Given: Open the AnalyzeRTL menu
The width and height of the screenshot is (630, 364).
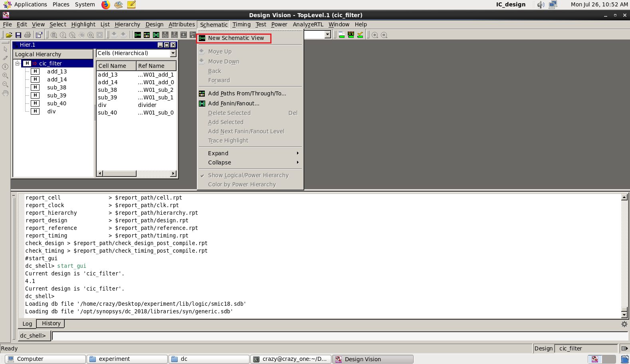Looking at the screenshot, I should click(x=308, y=24).
